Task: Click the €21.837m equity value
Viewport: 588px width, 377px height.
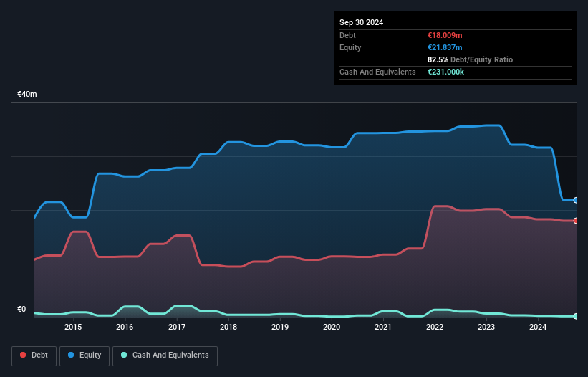Action: click(445, 47)
